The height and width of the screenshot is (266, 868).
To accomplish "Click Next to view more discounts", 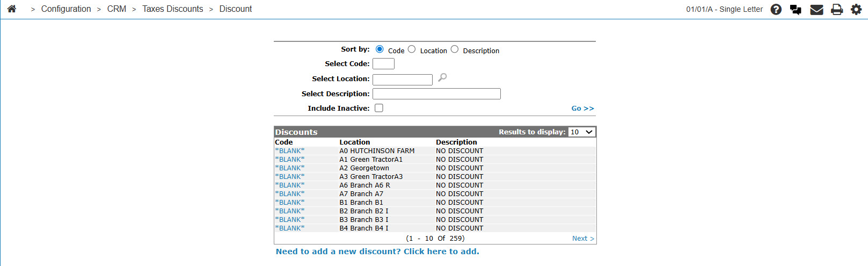I will pos(583,239).
